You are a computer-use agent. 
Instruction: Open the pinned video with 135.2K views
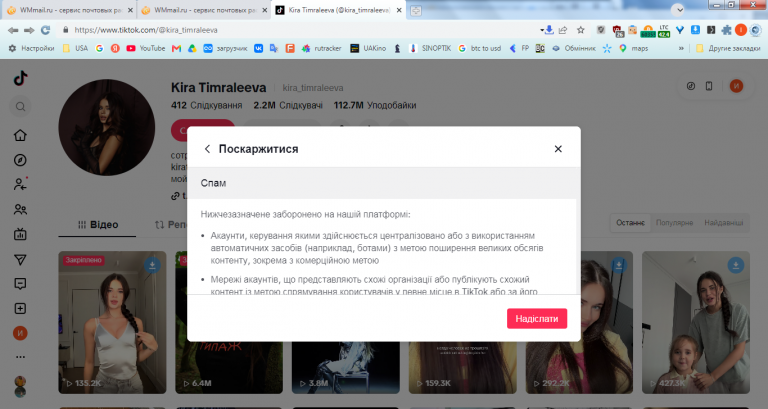point(112,322)
